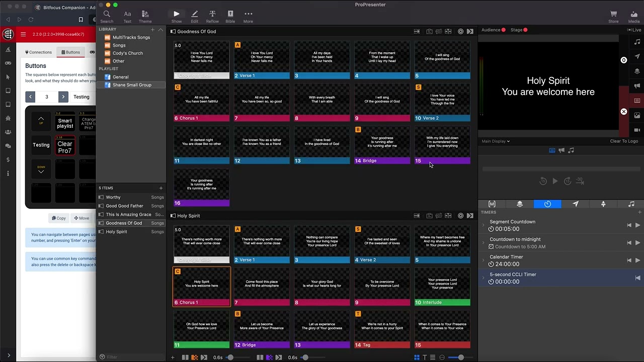This screenshot has height=362, width=644.
Task: Focus the library Filter field
Action: tap(132, 357)
